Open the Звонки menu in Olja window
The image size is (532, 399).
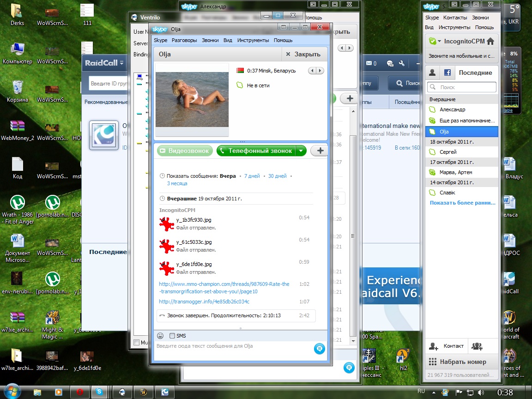[210, 40]
